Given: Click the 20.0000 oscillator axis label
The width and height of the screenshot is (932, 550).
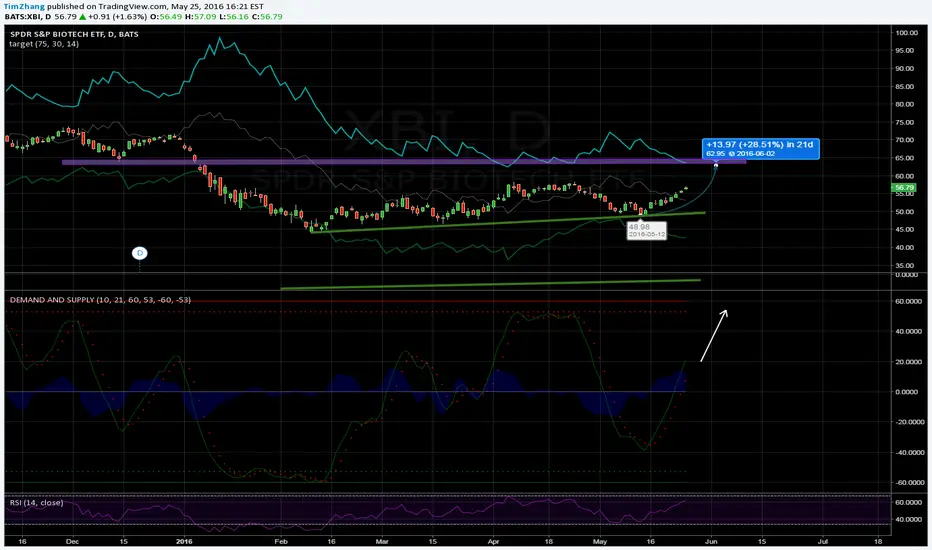Looking at the screenshot, I should [x=910, y=362].
